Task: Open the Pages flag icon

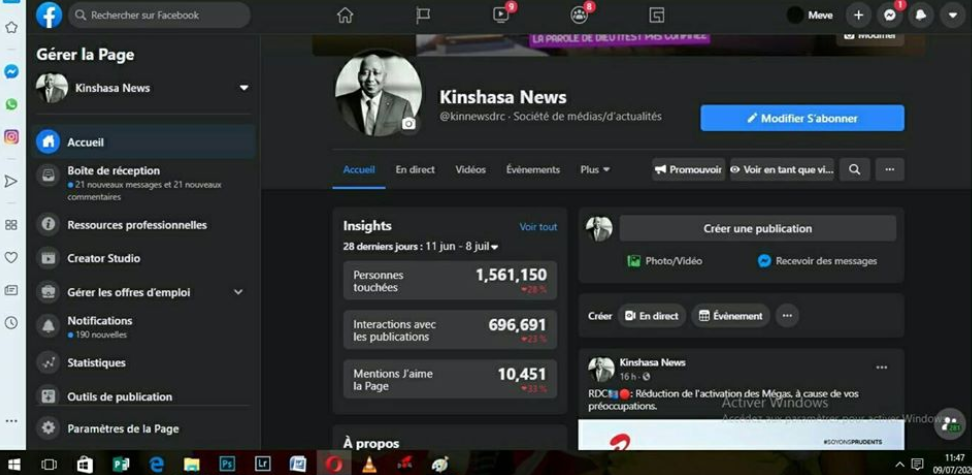Action: click(x=423, y=16)
